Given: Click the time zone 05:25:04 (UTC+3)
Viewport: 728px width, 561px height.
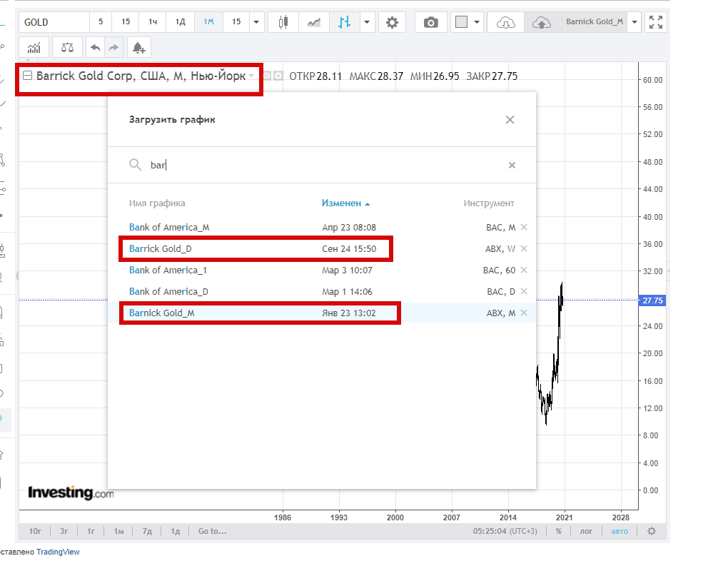Looking at the screenshot, I should pyautogui.click(x=505, y=531).
